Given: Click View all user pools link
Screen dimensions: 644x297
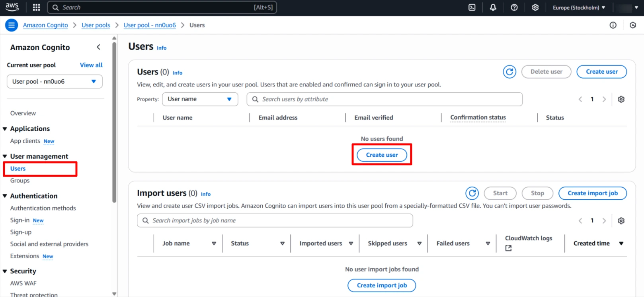Looking at the screenshot, I should pos(91,65).
